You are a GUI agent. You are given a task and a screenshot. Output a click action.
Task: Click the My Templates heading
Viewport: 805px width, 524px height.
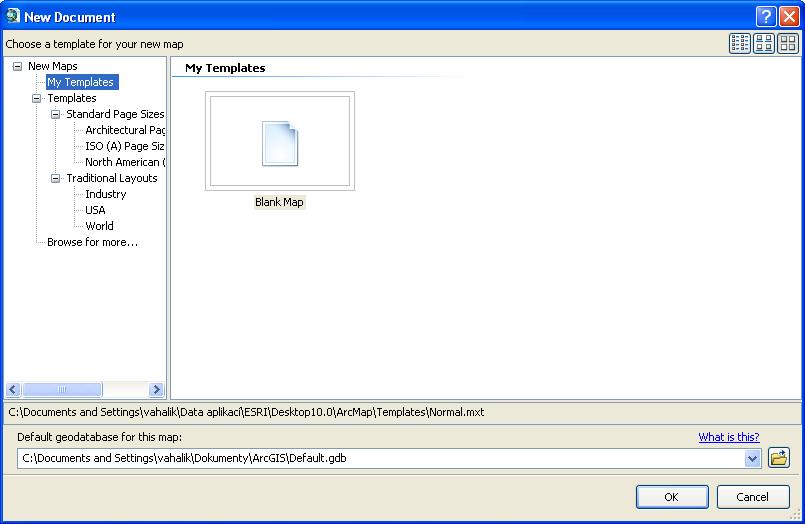tap(225, 68)
